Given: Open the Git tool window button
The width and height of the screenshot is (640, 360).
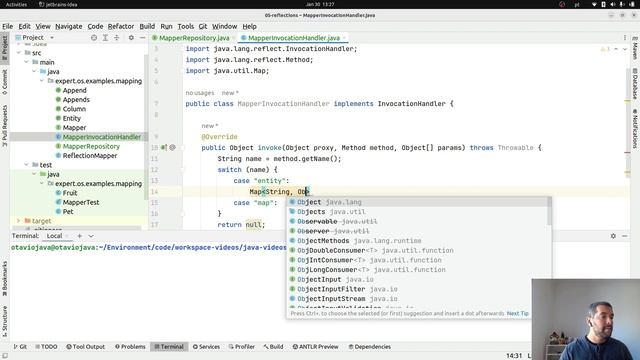Looking at the screenshot, I should [x=20, y=347].
